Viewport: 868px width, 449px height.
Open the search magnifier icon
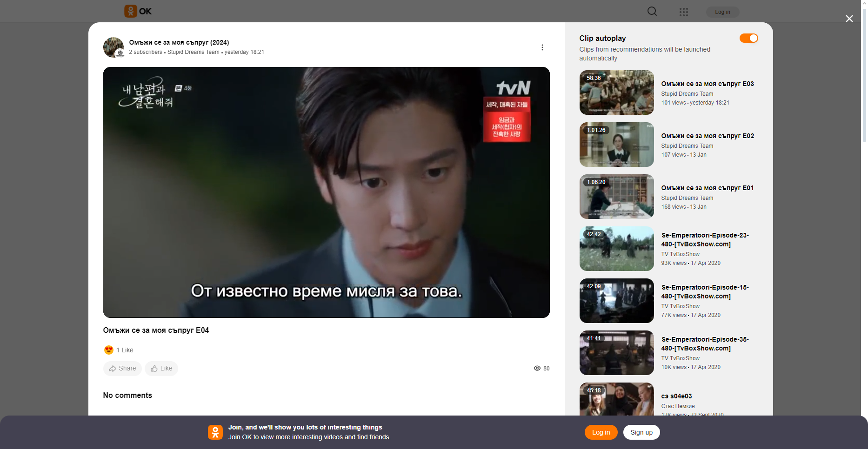coord(652,12)
